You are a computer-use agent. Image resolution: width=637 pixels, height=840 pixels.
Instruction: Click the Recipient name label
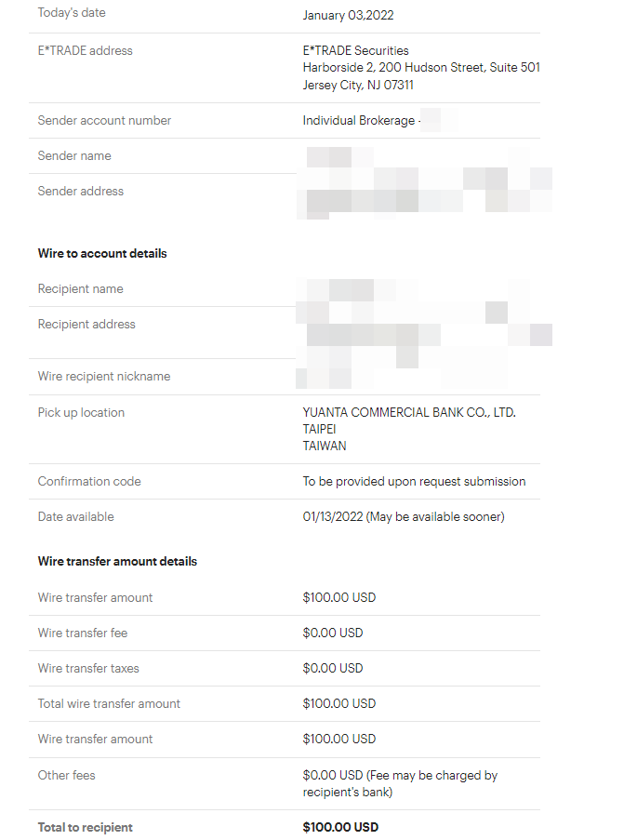point(80,288)
